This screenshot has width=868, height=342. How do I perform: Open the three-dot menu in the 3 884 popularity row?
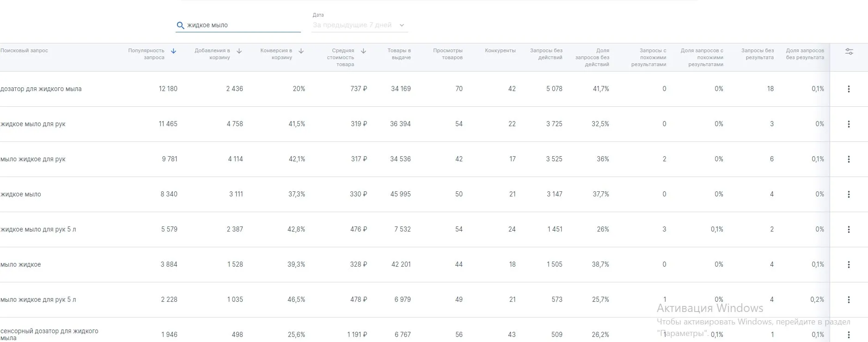(849, 264)
